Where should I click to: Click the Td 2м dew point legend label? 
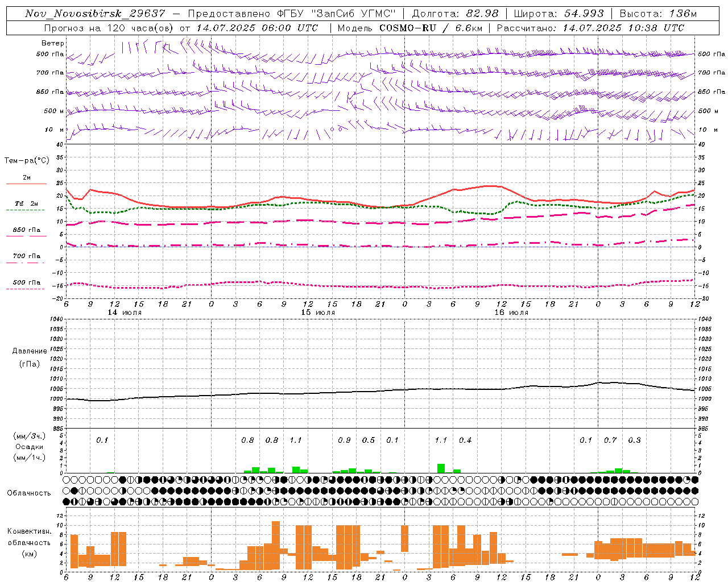[27, 203]
